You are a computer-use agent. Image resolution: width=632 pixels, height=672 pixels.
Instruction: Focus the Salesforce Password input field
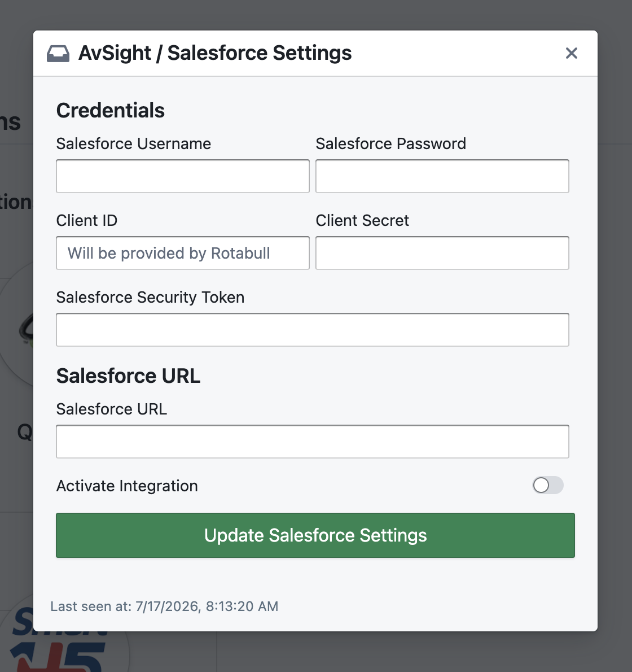pos(442,176)
